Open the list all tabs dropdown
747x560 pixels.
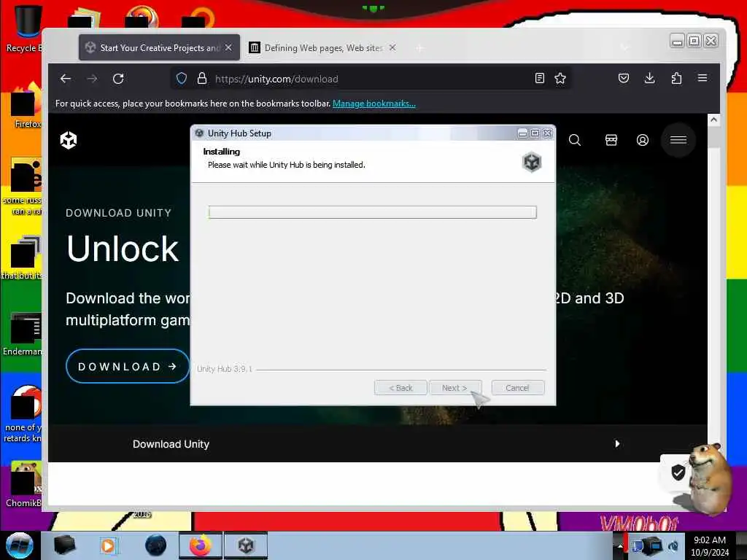click(624, 47)
